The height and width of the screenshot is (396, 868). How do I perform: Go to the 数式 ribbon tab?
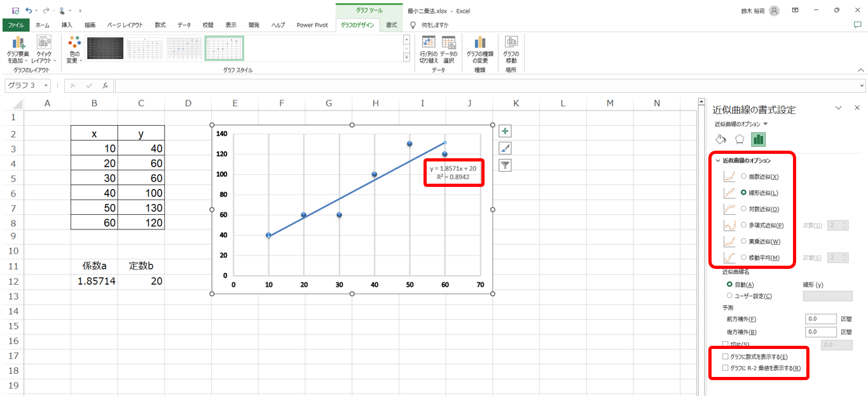pos(160,25)
